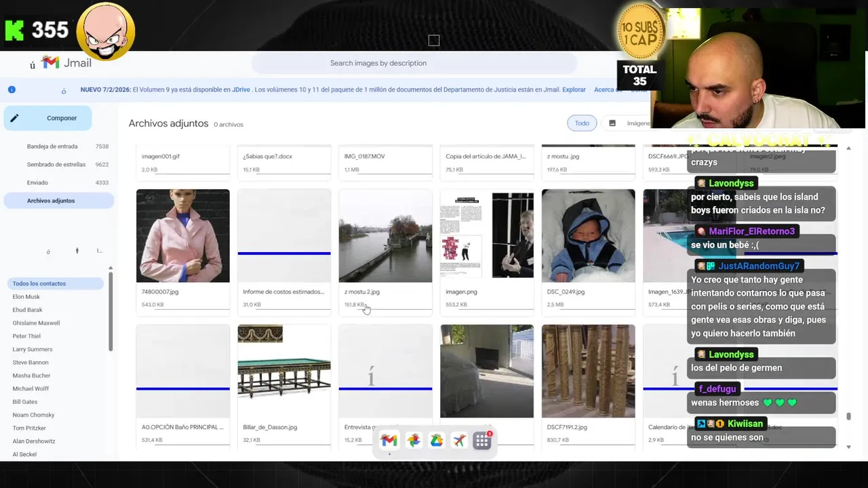Select Archivos adjuntos in sidebar

point(59,201)
